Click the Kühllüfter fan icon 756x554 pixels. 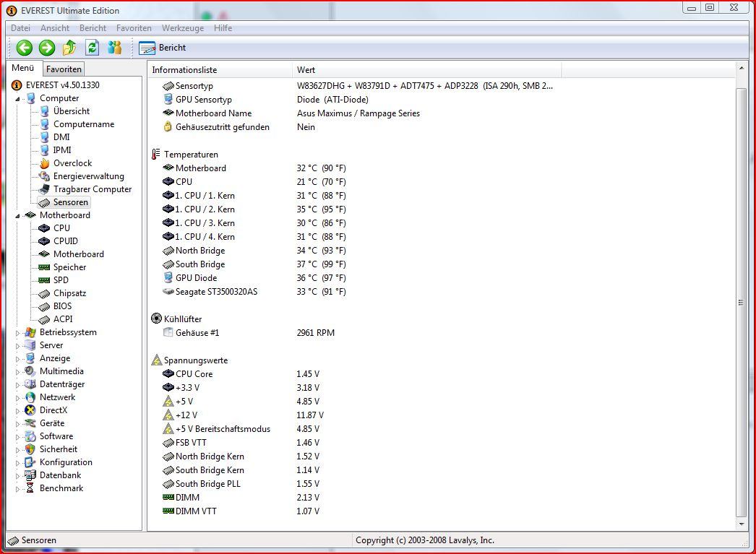click(x=156, y=319)
